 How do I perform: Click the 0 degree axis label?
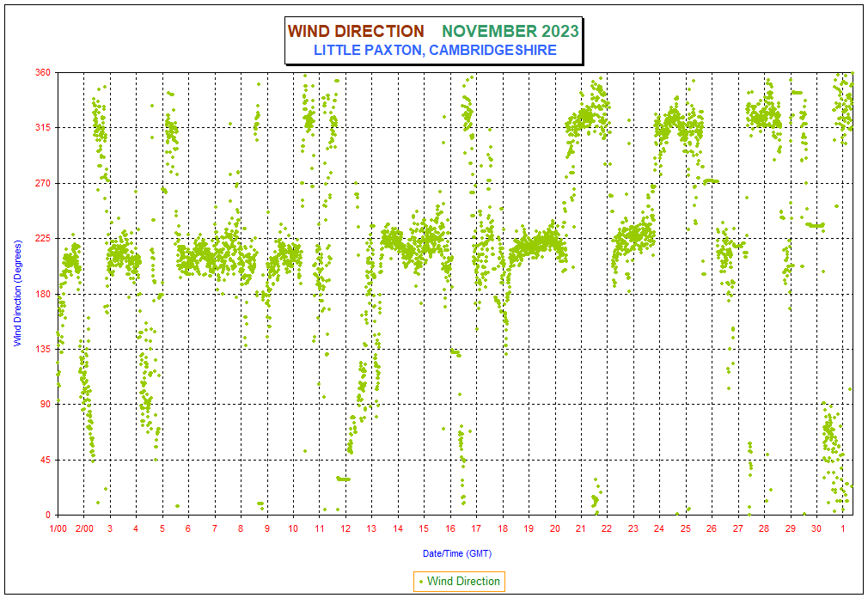[48, 515]
